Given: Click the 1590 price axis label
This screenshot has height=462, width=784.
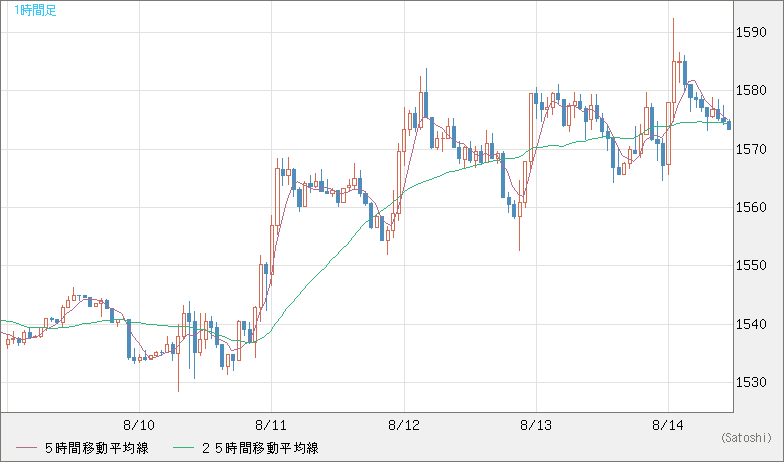Looking at the screenshot, I should tap(751, 32).
